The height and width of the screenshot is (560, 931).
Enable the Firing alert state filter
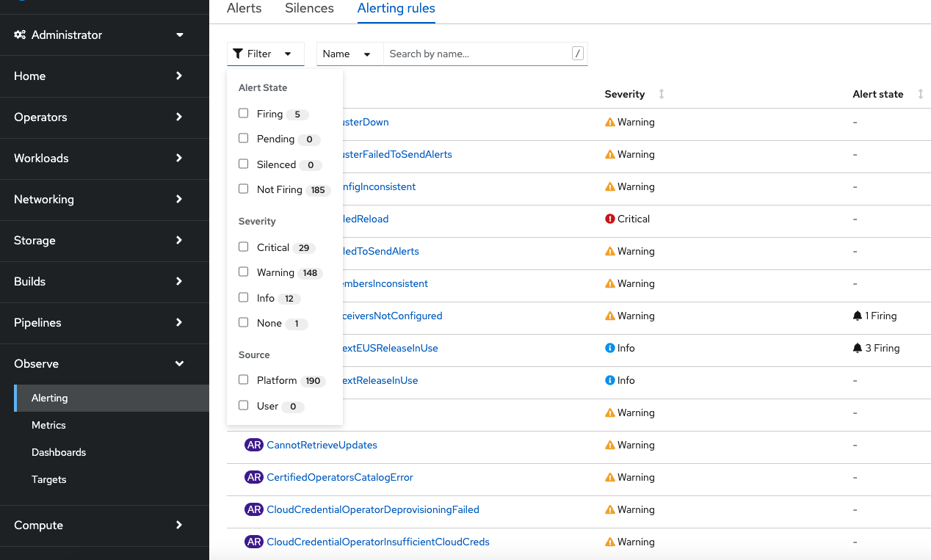(243, 113)
